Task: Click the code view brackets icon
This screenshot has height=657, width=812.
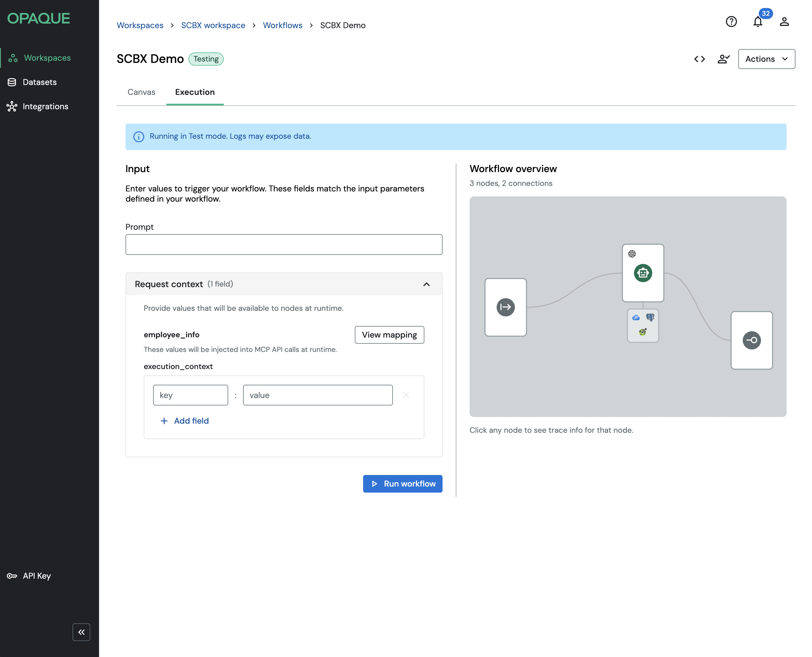Action: pos(699,59)
